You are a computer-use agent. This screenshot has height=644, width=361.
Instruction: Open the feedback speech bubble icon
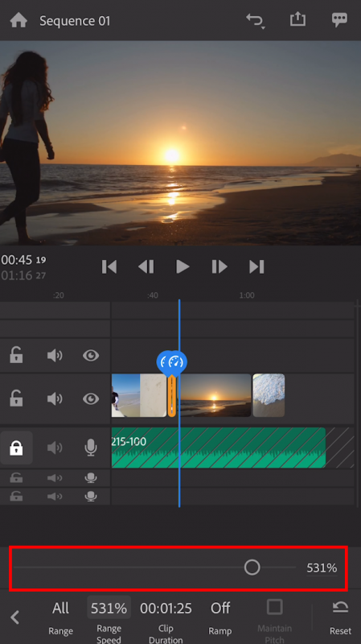339,19
